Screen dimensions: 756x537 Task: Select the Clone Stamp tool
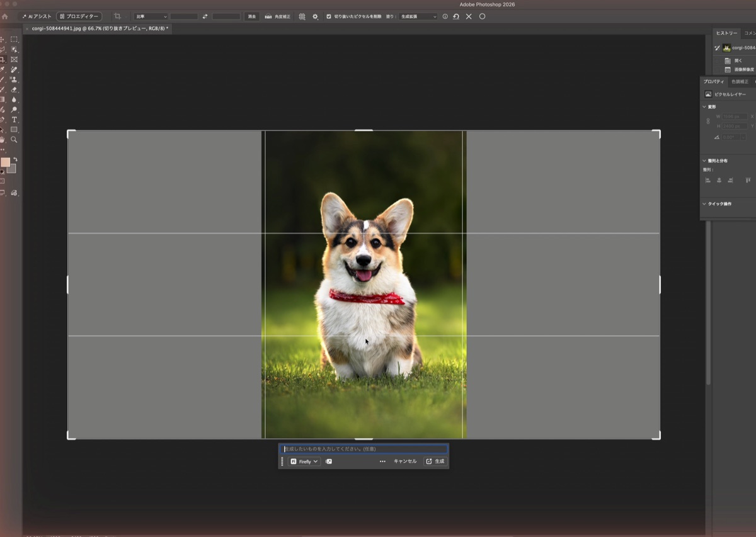pyautogui.click(x=14, y=79)
